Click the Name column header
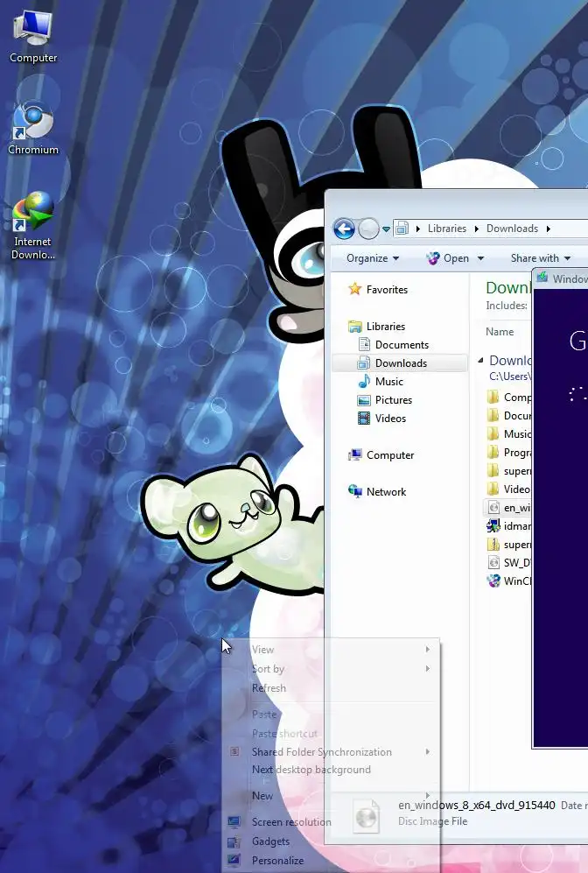This screenshot has height=873, width=588. click(x=500, y=332)
